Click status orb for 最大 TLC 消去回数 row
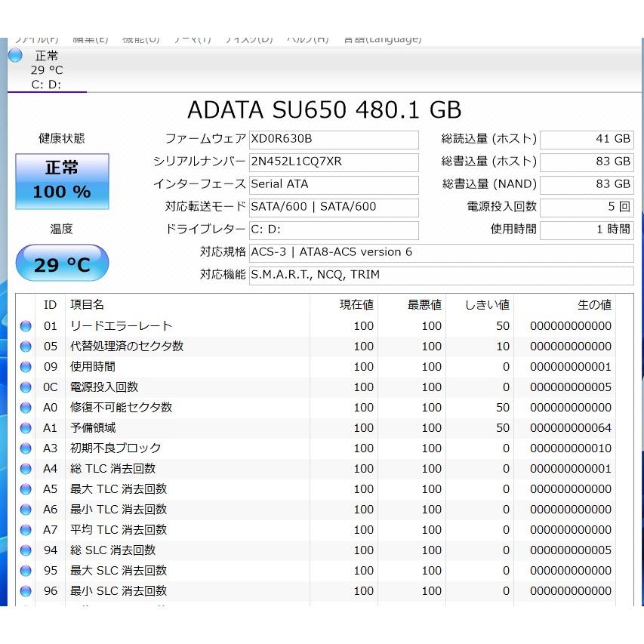644x644 pixels. (x=26, y=489)
